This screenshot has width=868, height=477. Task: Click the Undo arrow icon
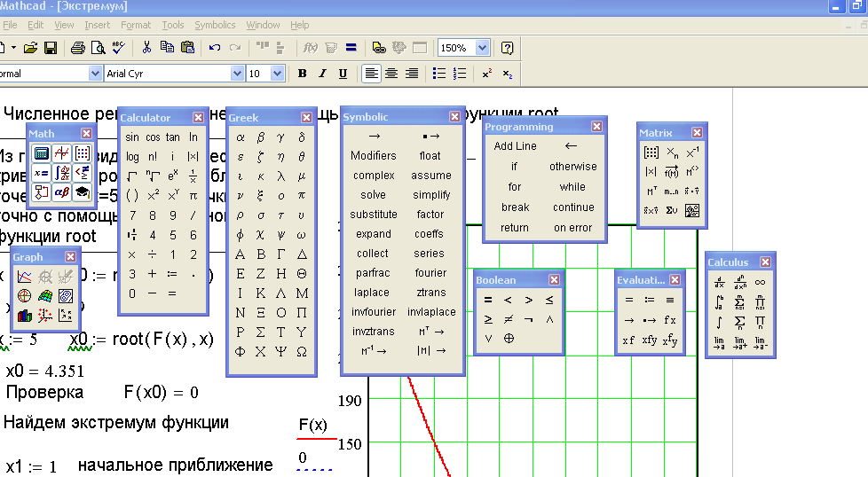tap(215, 48)
